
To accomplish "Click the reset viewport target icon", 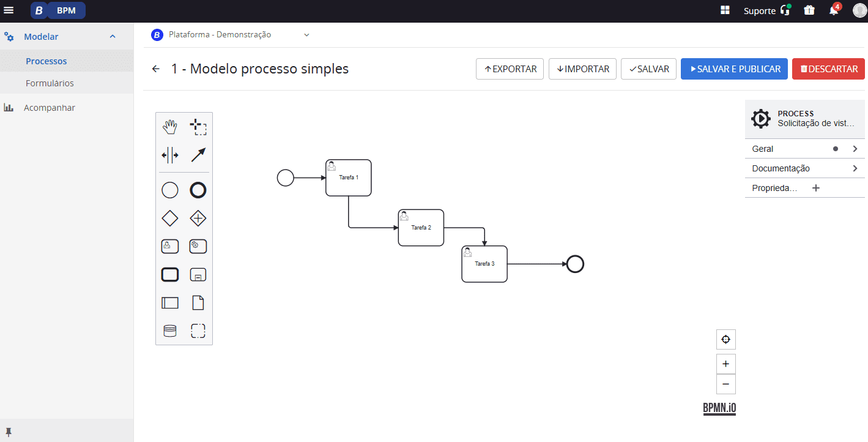I will pos(725,340).
